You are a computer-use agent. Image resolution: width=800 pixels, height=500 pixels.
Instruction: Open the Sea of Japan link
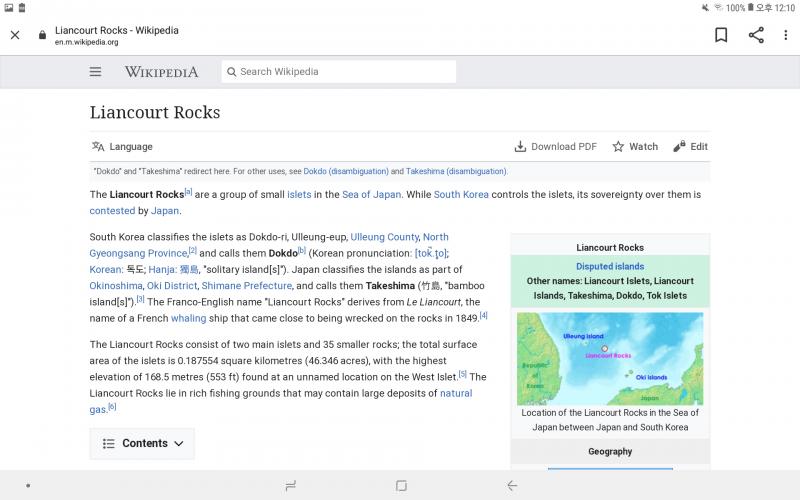click(x=371, y=194)
